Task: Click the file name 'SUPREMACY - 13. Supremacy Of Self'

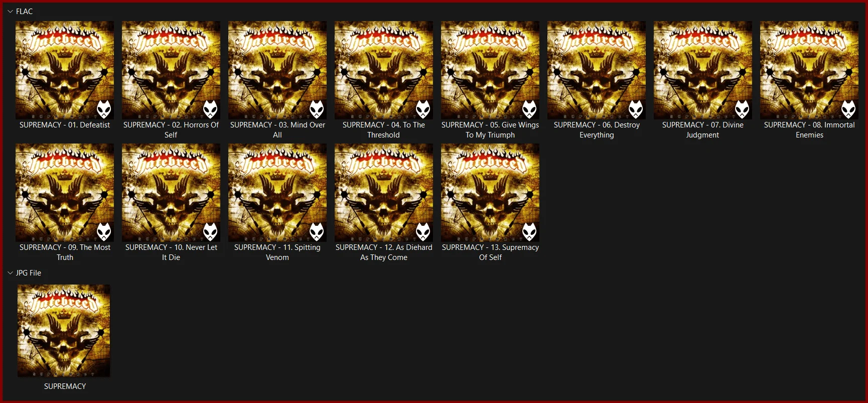Action: (x=490, y=252)
